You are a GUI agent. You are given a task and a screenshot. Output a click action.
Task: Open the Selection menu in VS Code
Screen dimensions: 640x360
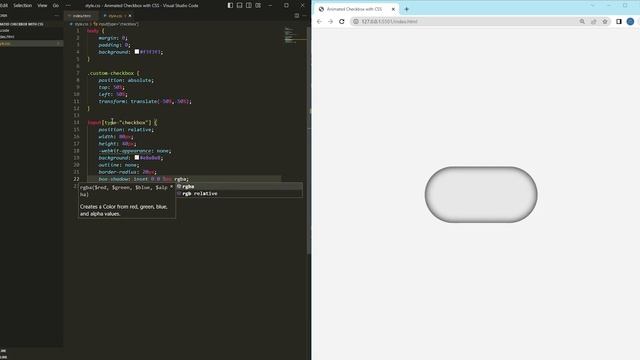[x=22, y=5]
